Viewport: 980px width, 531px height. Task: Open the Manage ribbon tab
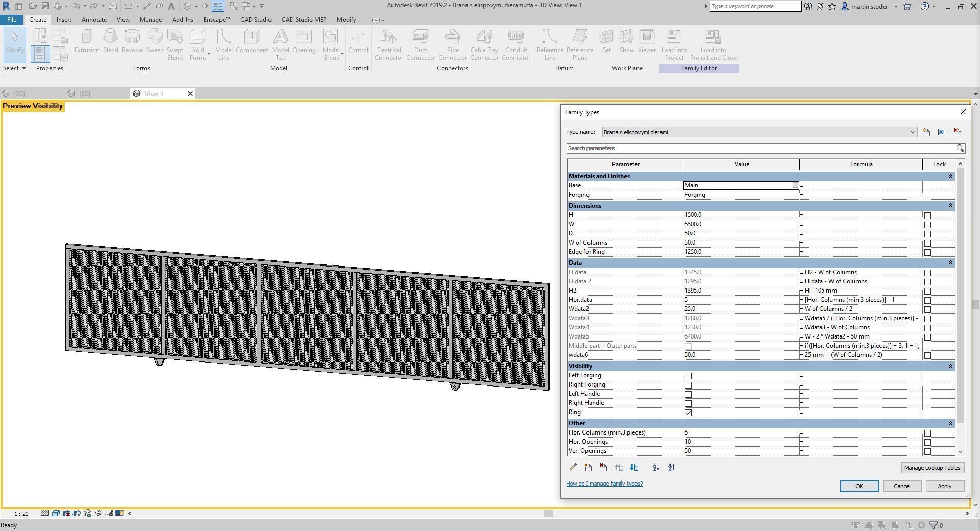tap(151, 20)
